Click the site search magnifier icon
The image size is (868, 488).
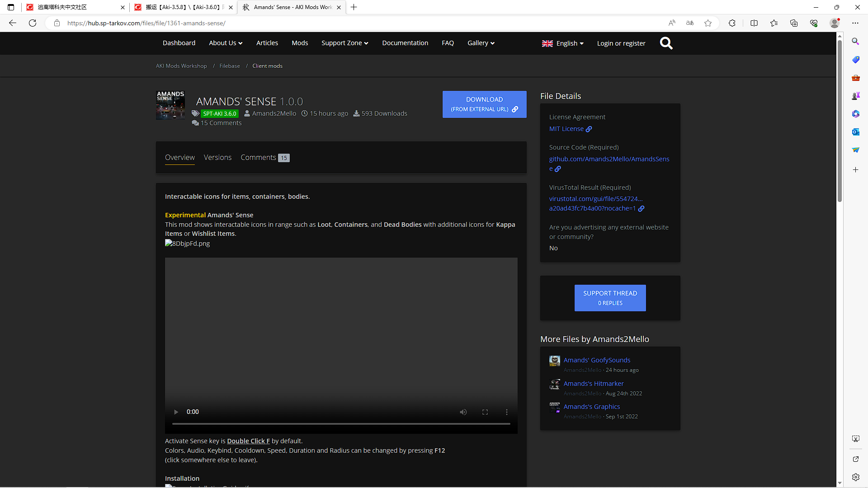coord(666,43)
